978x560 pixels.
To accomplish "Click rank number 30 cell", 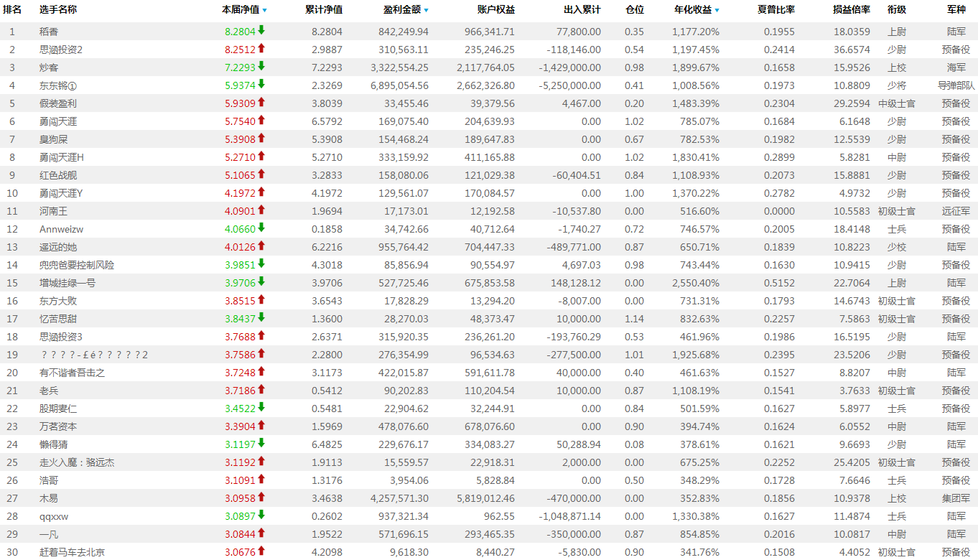I will 12,552.
